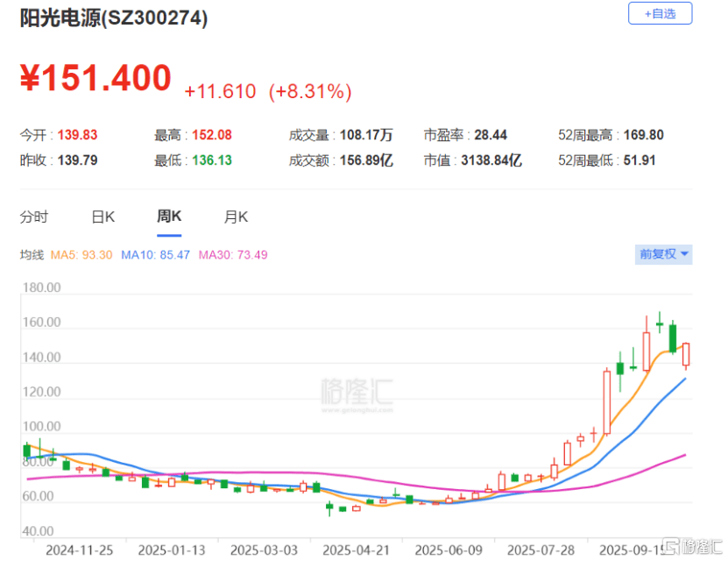Select the 周K weekly chart tab
Screen dimensions: 728x561
[169, 217]
